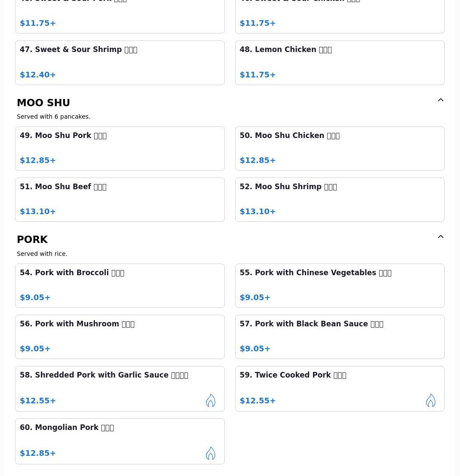Click the MOO SHU category heading

[43, 103]
